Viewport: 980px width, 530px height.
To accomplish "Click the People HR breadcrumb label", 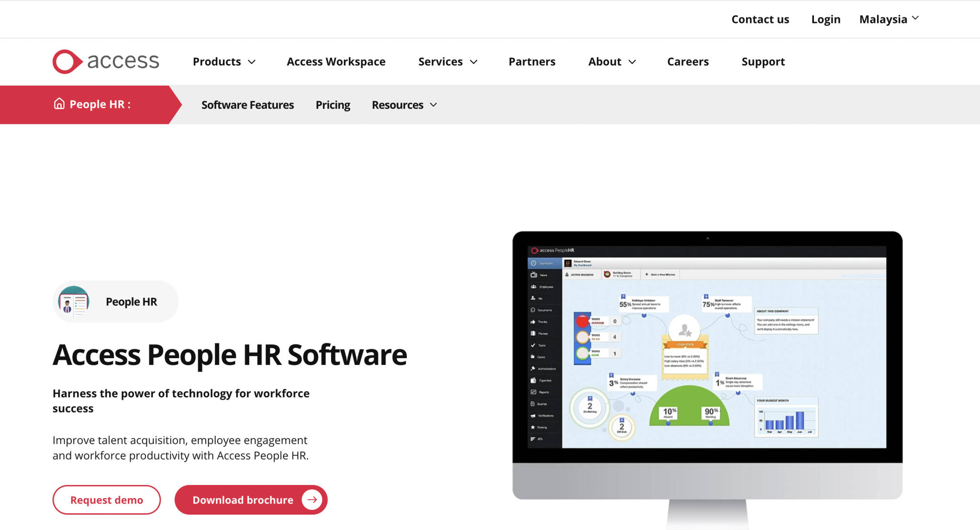I will pyautogui.click(x=100, y=104).
